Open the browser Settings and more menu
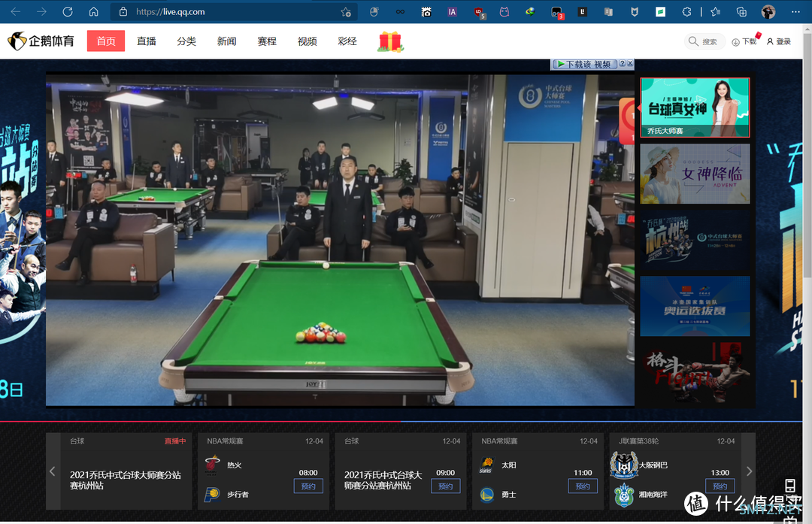The width and height of the screenshot is (812, 524). pos(795,11)
